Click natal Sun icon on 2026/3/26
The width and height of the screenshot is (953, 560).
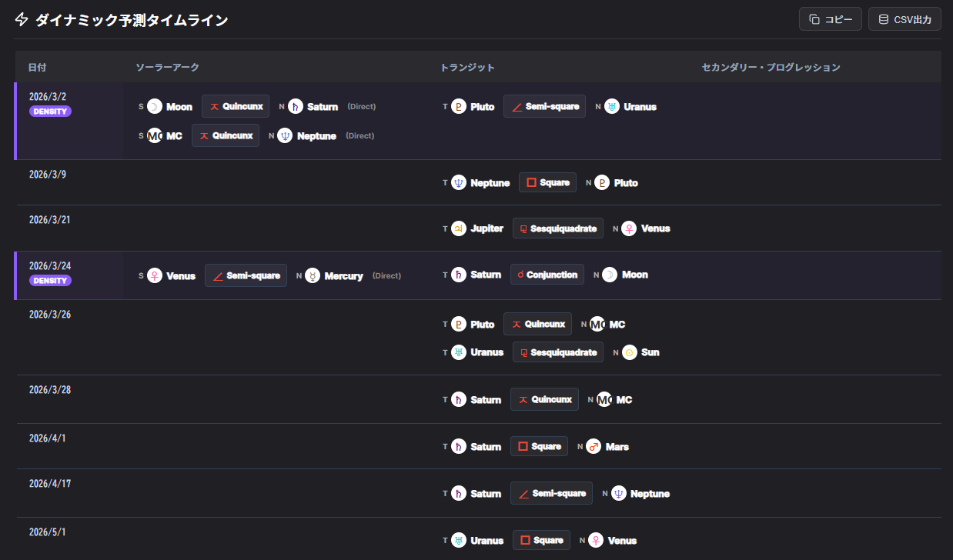pos(630,352)
